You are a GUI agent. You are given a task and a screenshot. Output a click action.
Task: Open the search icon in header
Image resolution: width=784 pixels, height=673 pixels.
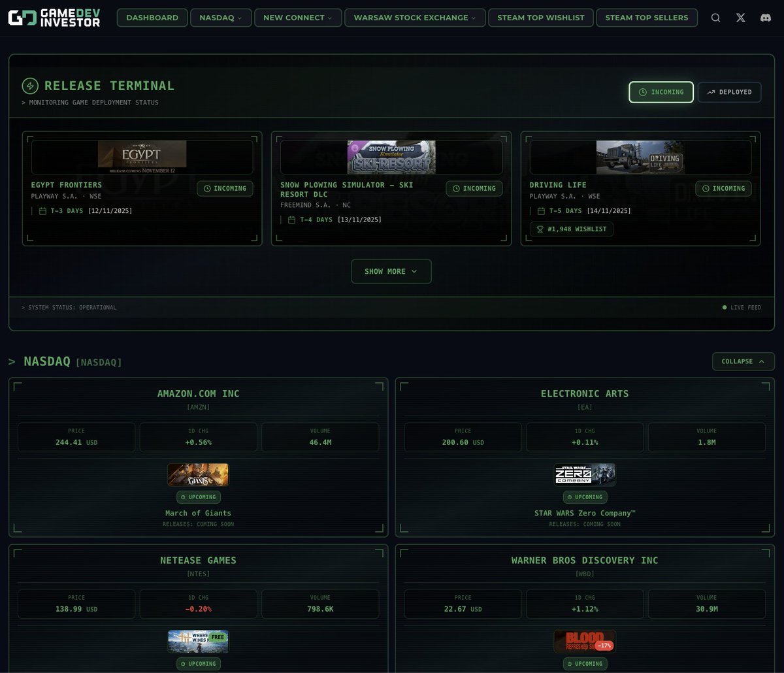point(715,18)
